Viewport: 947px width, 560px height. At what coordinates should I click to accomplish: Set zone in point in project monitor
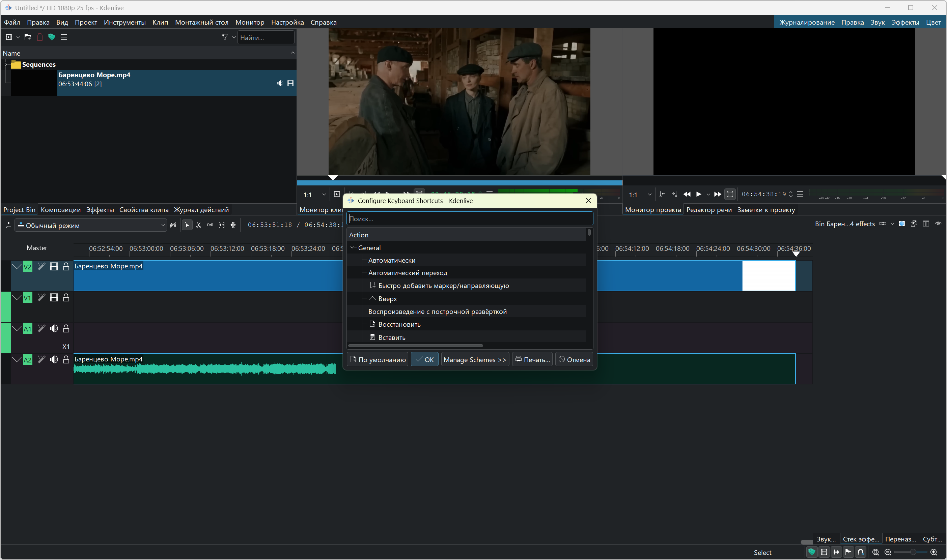(662, 194)
